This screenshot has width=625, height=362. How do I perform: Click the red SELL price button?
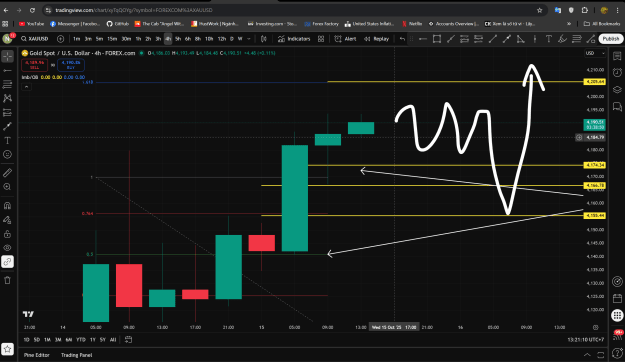coord(35,65)
